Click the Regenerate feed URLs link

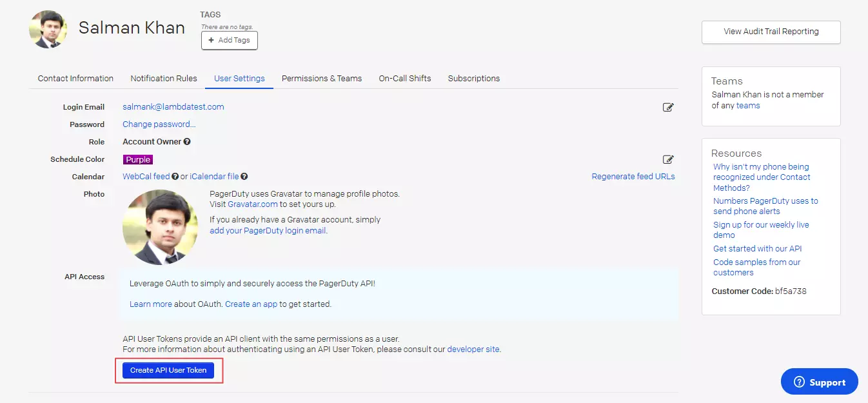pyautogui.click(x=633, y=177)
